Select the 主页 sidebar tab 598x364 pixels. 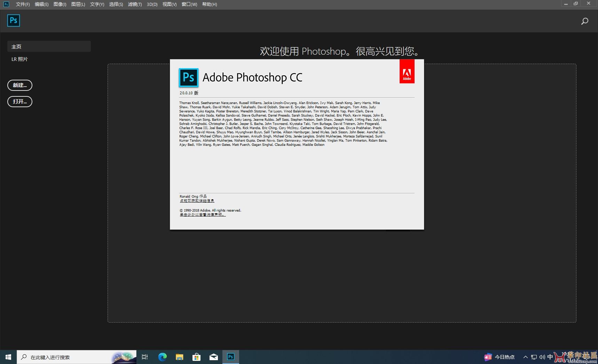pyautogui.click(x=49, y=46)
